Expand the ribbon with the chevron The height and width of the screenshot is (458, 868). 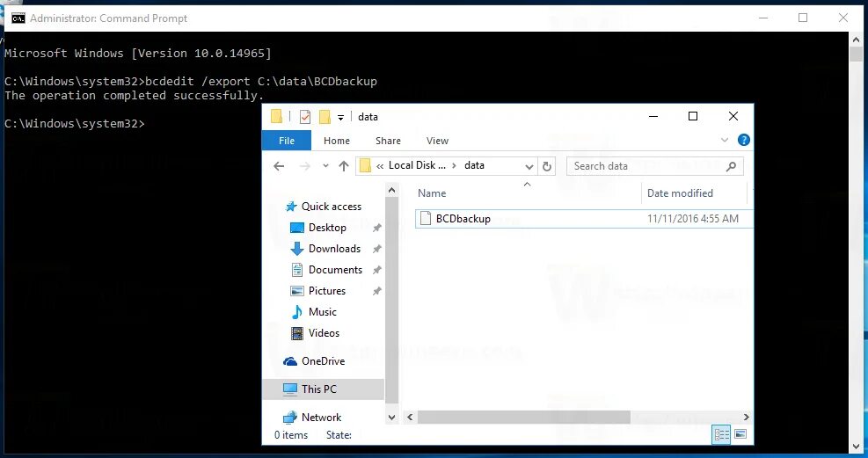click(725, 140)
